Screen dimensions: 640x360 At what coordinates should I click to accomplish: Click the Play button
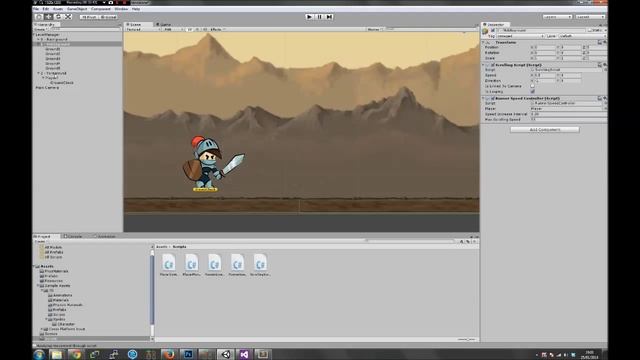click(x=309, y=17)
